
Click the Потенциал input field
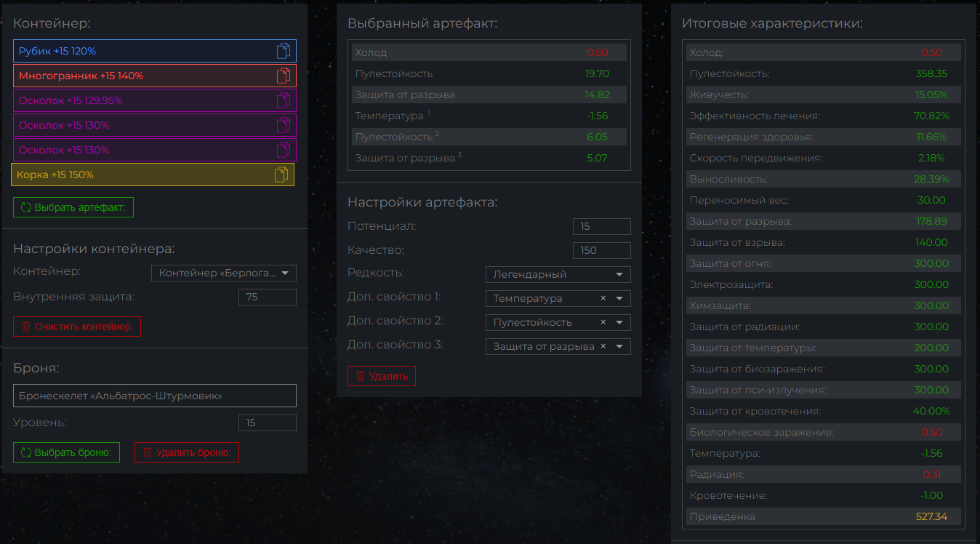coord(601,226)
